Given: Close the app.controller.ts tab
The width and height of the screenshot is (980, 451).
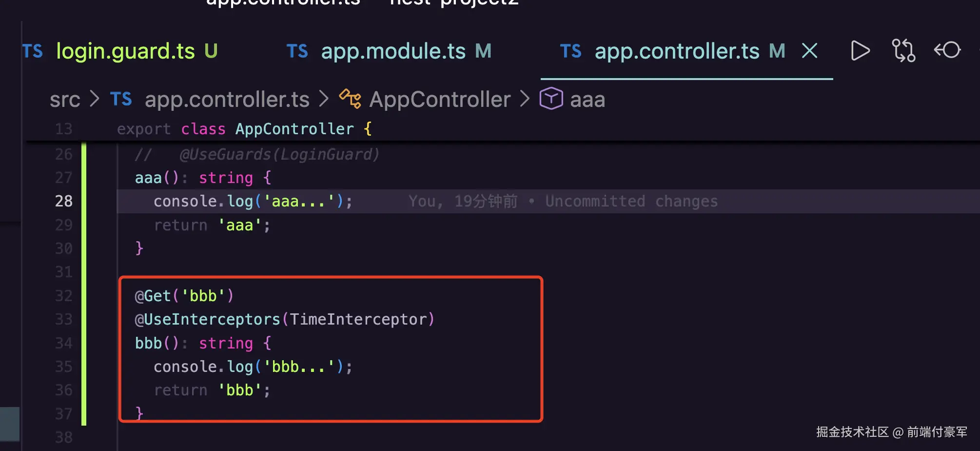Looking at the screenshot, I should pyautogui.click(x=809, y=51).
